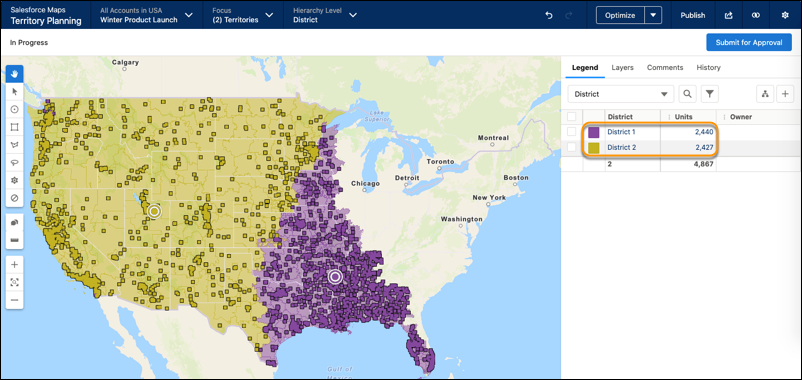Click the yellow District 2 color swatch
Viewport: 802px width, 380px height.
coord(593,148)
